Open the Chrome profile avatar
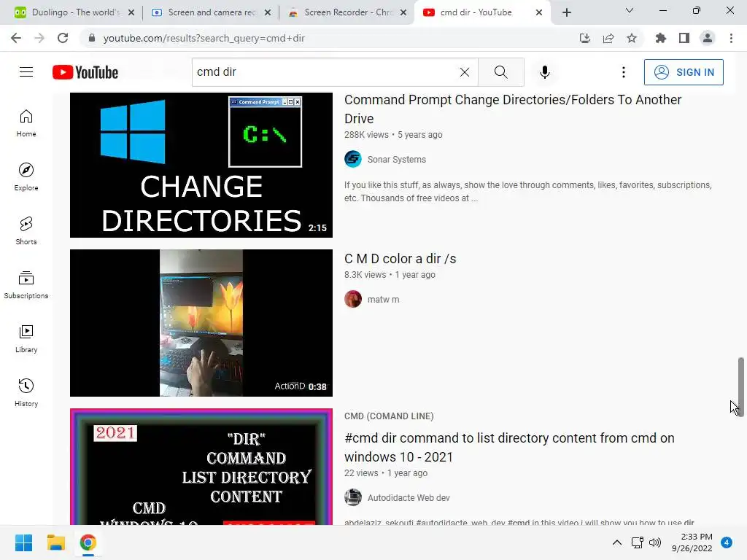This screenshot has width=747, height=560. click(x=708, y=38)
